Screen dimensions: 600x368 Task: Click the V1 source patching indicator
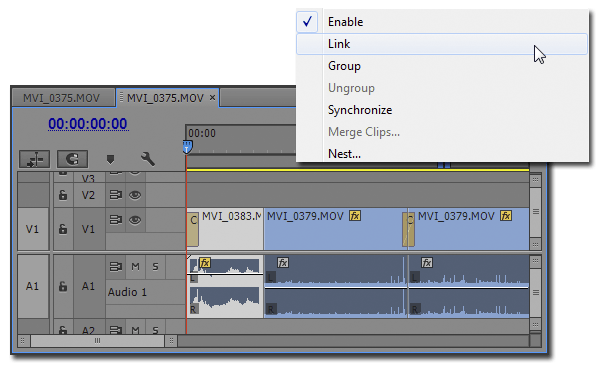pyautogui.click(x=33, y=229)
